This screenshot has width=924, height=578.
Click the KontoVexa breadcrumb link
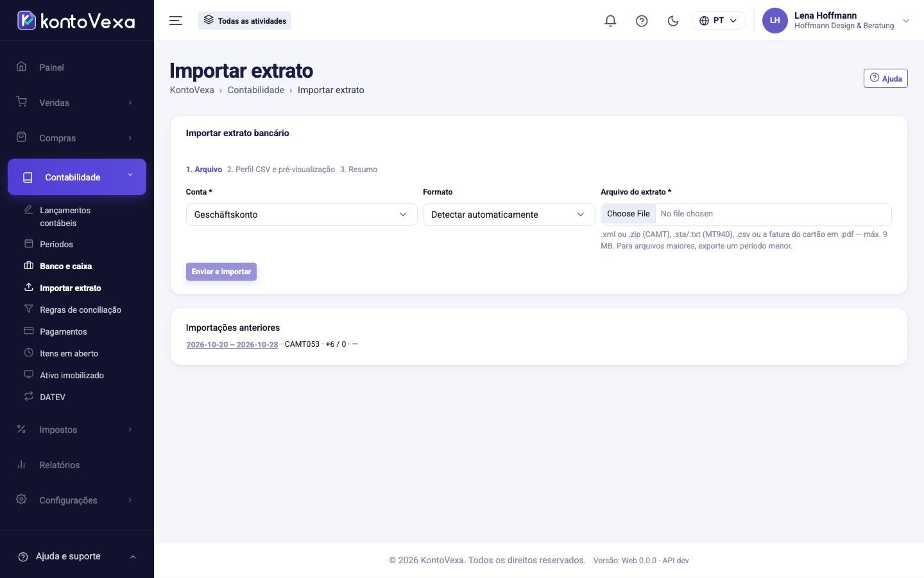192,90
